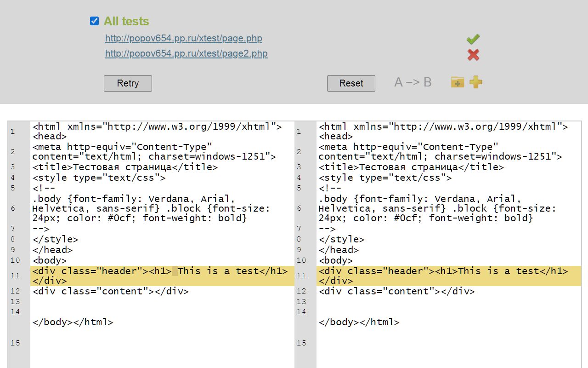588x368 pixels.
Task: Click div class content line in left pane
Action: click(110, 291)
